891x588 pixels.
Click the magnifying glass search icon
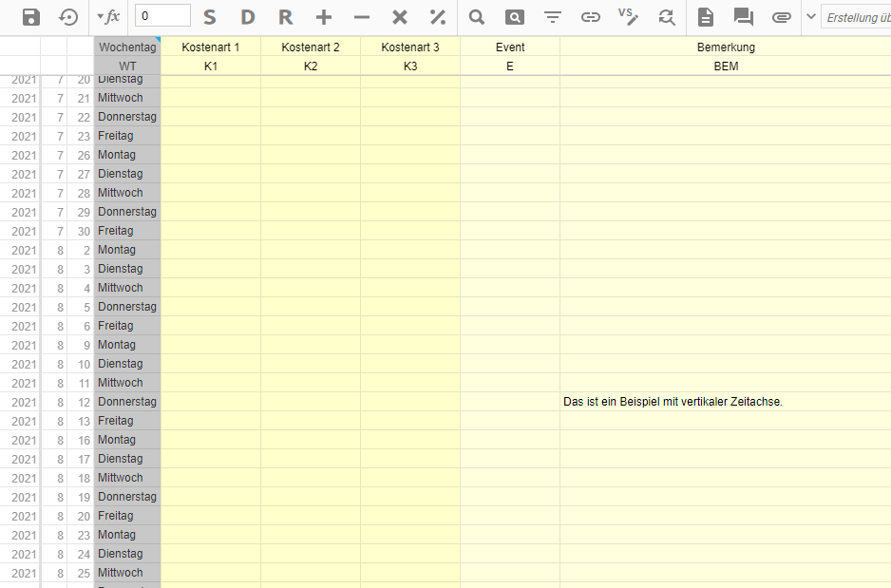coord(477,17)
